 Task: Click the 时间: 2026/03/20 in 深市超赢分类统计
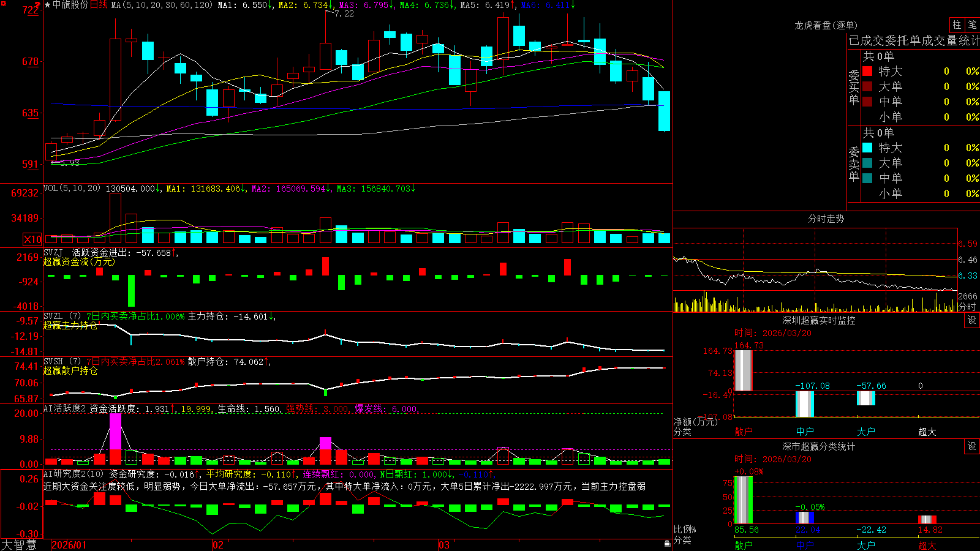pos(773,459)
